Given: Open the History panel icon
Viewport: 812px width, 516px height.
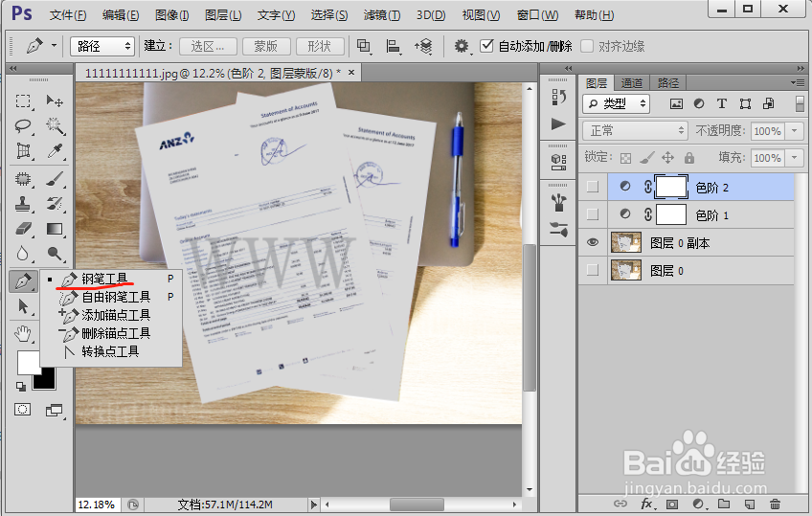Looking at the screenshot, I should pyautogui.click(x=558, y=97).
